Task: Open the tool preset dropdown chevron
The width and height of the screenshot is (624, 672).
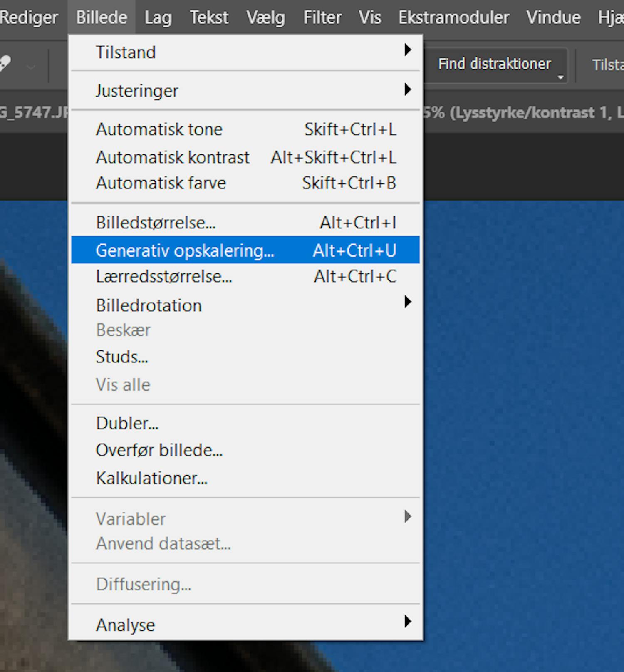Action: point(31,67)
